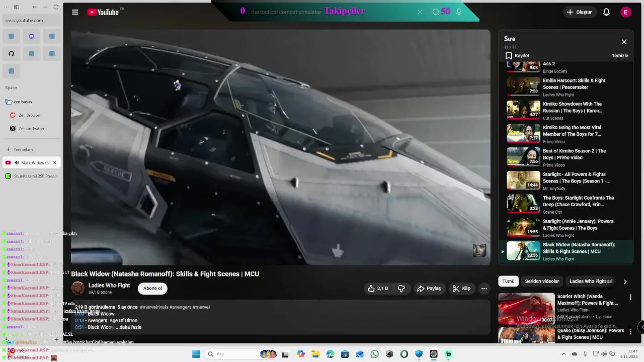Open the GitHub pinned essential tile
This screenshot has width=644, height=362.
(11, 53)
